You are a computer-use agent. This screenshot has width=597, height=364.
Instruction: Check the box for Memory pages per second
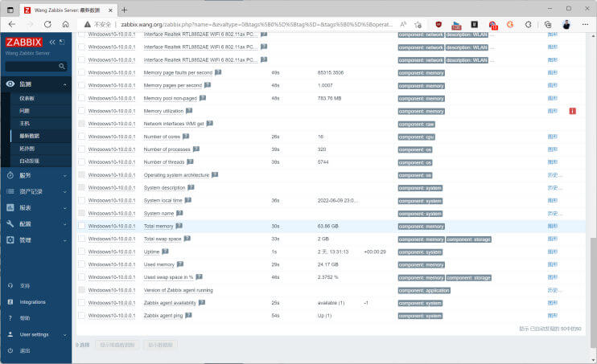81,85
